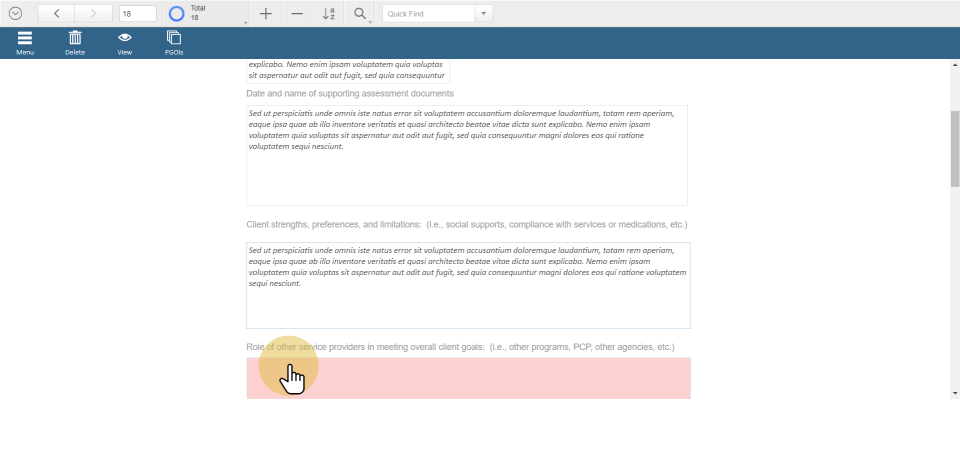
Task: Remove record using the minus icon
Action: click(297, 14)
